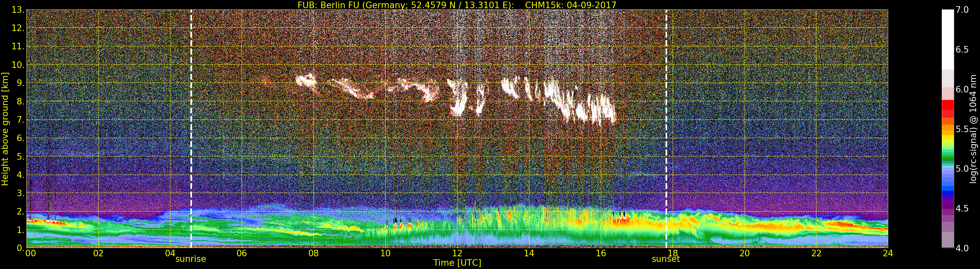
Task: Click the colorbar tick value '7.0'
Action: [x=962, y=10]
